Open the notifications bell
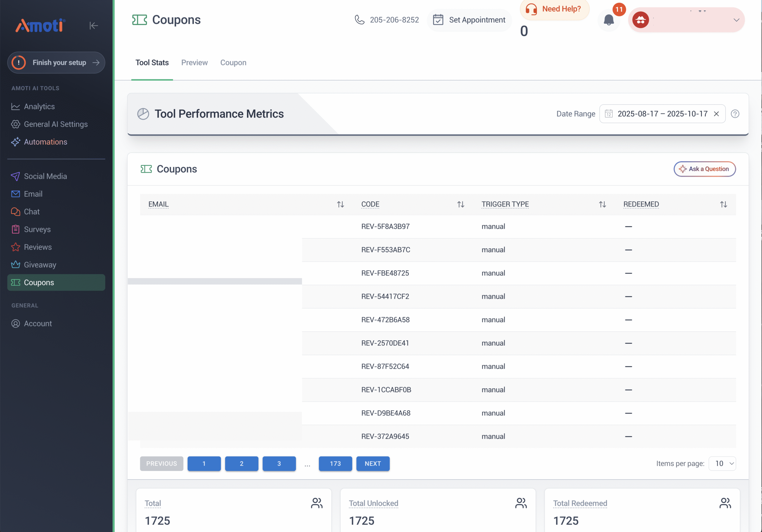This screenshot has height=532, width=762. coord(608,20)
